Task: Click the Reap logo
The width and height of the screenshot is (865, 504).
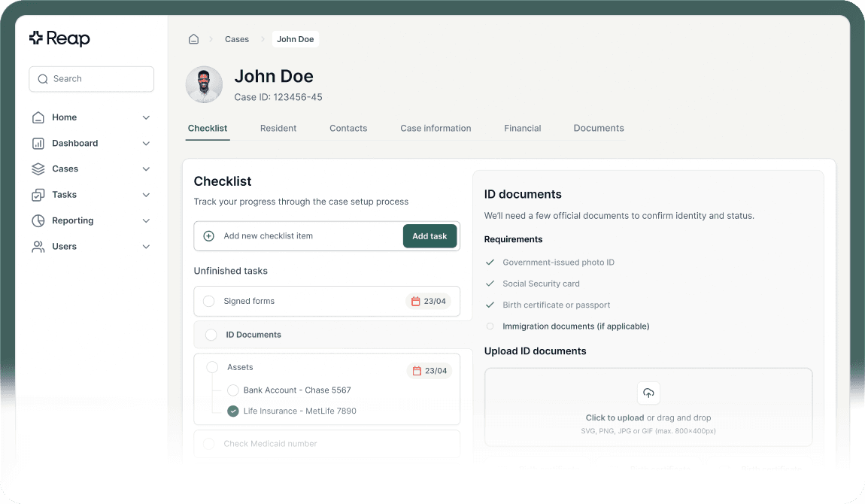Action: (x=59, y=38)
